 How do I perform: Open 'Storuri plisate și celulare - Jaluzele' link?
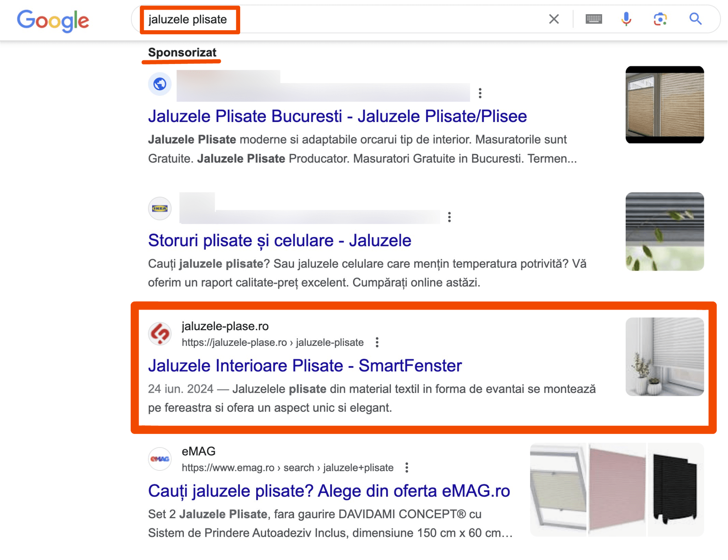[x=280, y=241]
